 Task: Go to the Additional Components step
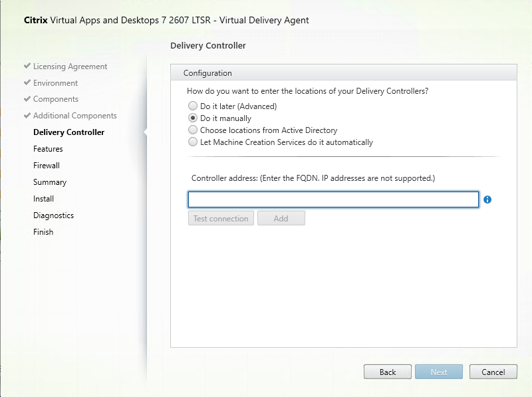pyautogui.click(x=75, y=116)
